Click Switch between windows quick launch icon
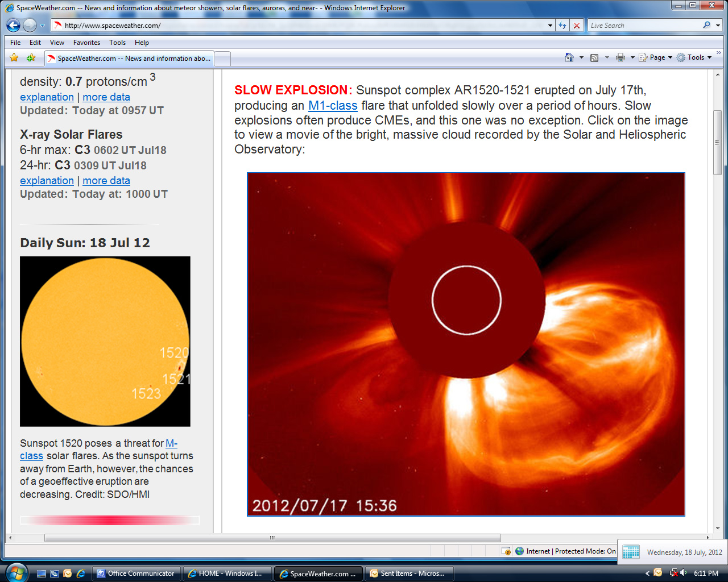Screen dimensions: 728x582 tap(55, 573)
